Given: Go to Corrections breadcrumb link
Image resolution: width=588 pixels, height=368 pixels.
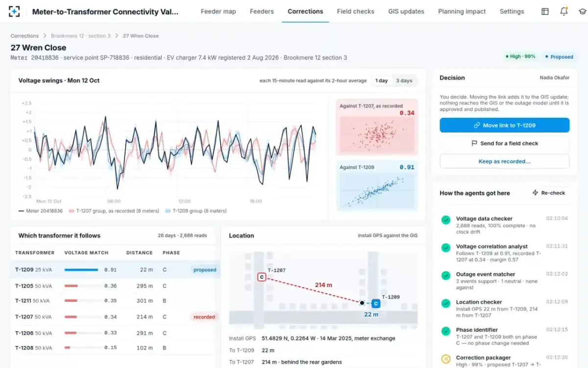Looking at the screenshot, I should 24,36.
